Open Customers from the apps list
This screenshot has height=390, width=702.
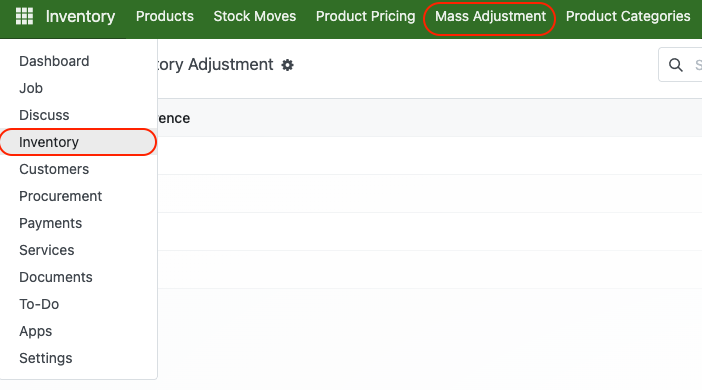pyautogui.click(x=78, y=169)
